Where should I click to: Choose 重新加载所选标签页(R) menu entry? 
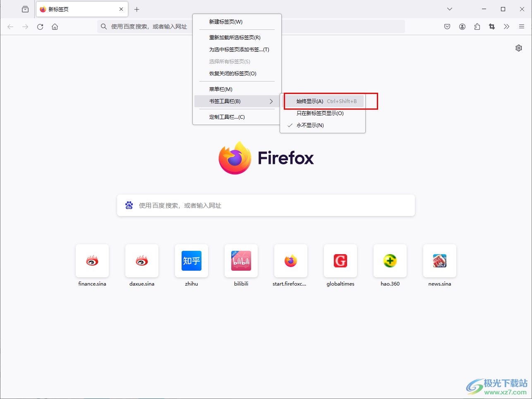[237, 38]
